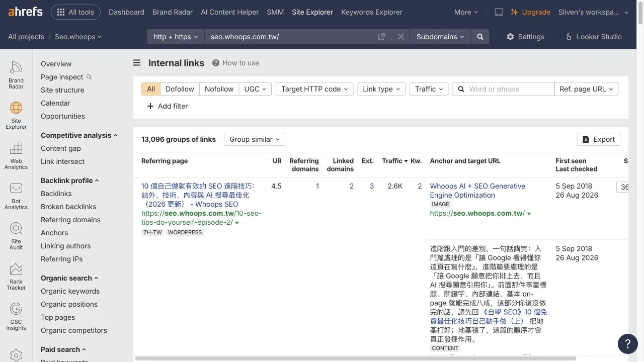
Task: Click the Upgrade link
Action: coord(530,12)
